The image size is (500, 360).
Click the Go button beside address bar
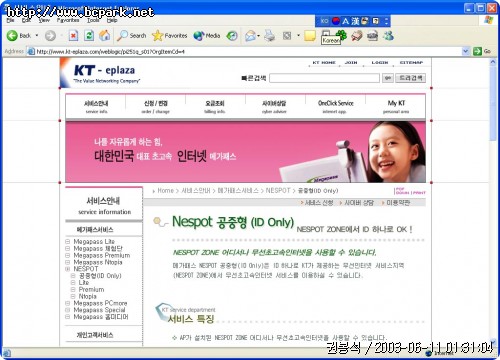click(482, 51)
